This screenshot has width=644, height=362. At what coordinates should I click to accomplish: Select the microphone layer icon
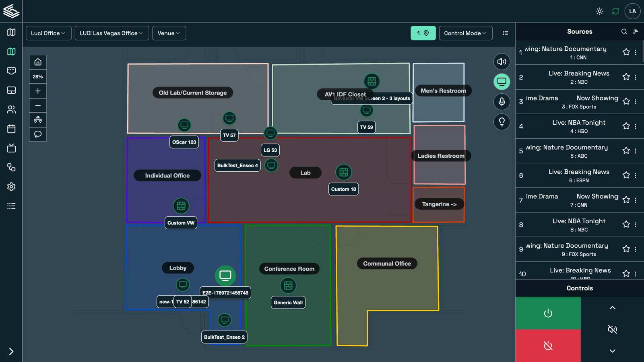point(502,102)
